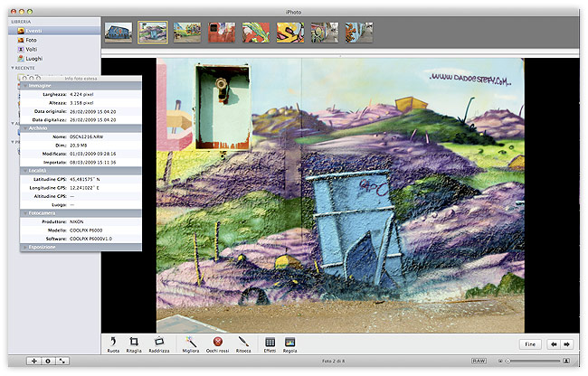The image size is (588, 376).
Task: Select the first thumbnail of blue building
Action: [119, 33]
